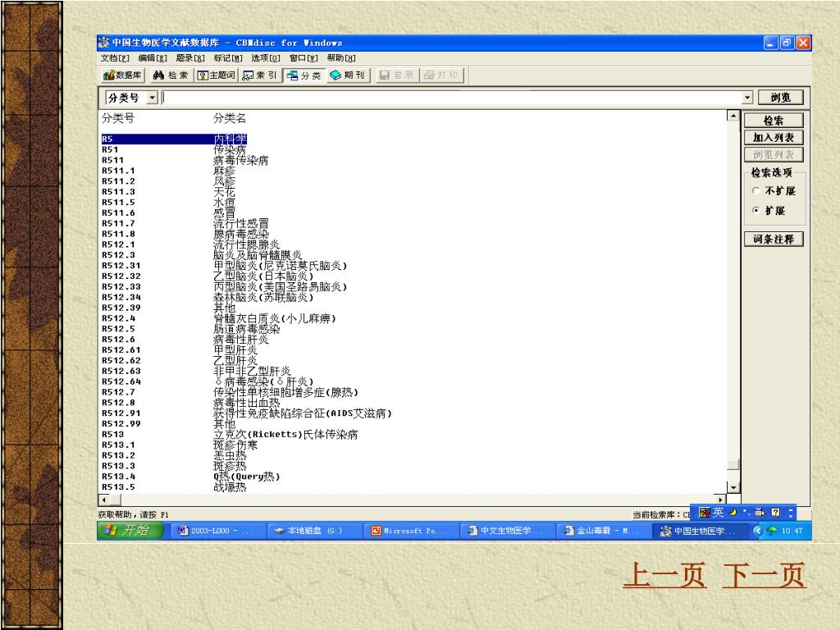This screenshot has height=630, width=840.
Task: Select row R513.4 Q热
Action: [x=190, y=477]
